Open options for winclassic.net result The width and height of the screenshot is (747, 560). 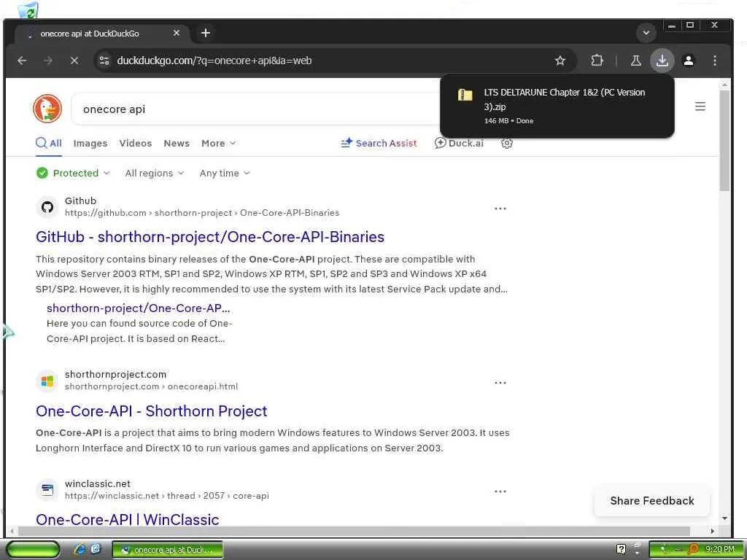click(500, 491)
